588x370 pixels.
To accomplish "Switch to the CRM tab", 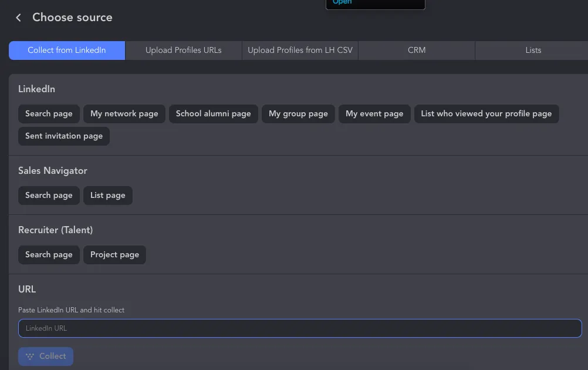I will 417,51.
